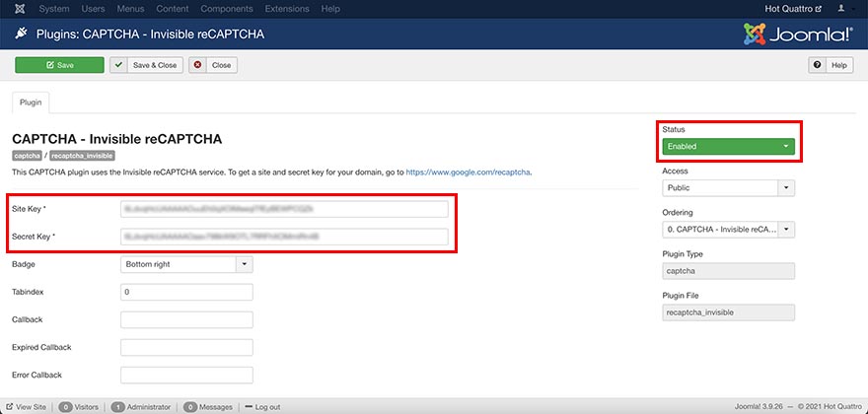
Task: Click the Log out link in footer
Action: pos(267,407)
